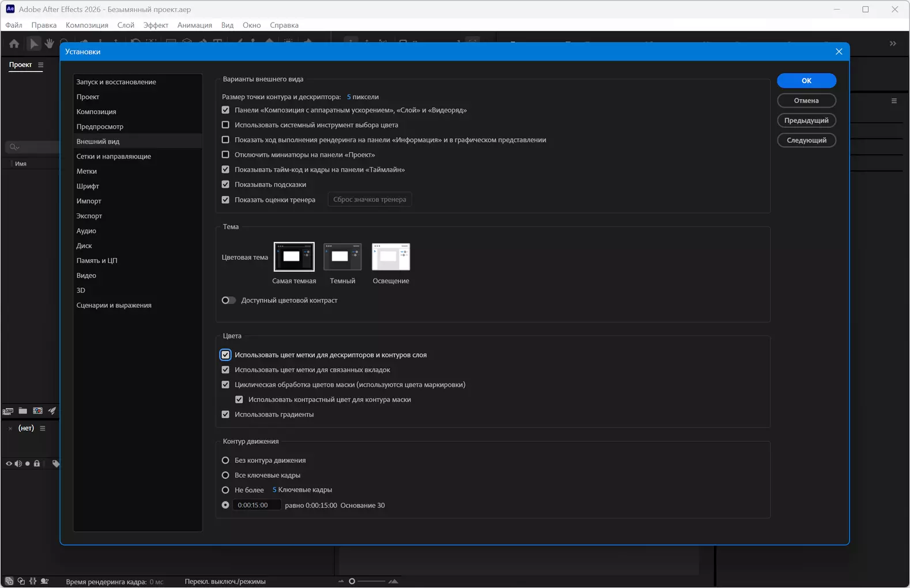Screen dimensions: 910x588
Task: Uncheck Циклическая обработка цветов маски
Action: pyautogui.click(x=225, y=385)
